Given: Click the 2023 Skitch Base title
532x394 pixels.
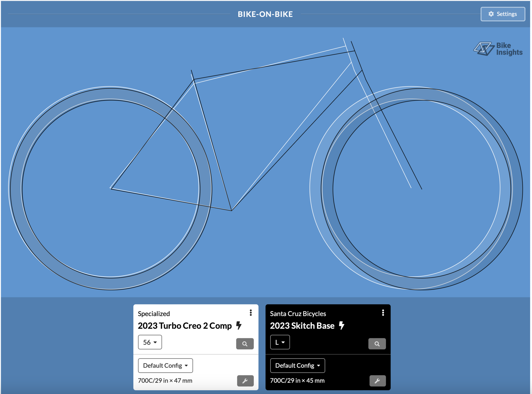Looking at the screenshot, I should click(x=302, y=326).
